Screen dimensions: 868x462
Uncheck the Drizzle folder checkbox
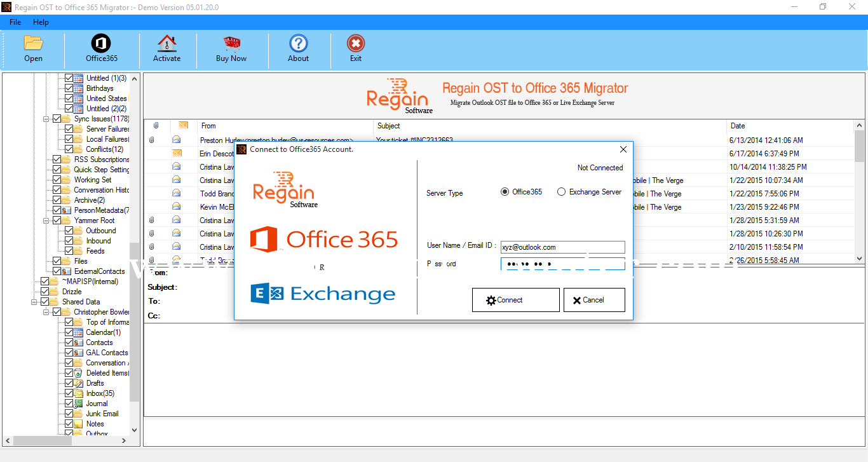click(44, 292)
